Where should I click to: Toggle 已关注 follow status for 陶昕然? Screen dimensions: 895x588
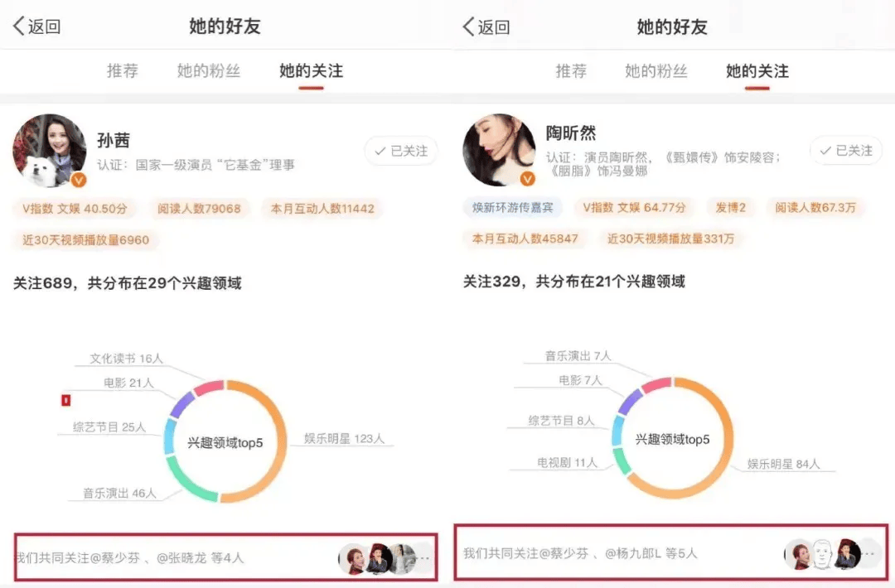point(846,151)
